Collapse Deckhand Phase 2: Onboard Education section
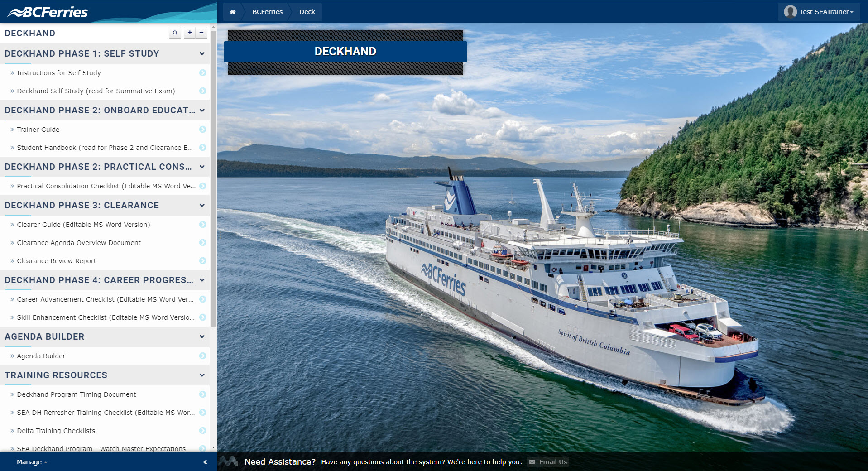Viewport: 868px width, 471px height. 202,110
